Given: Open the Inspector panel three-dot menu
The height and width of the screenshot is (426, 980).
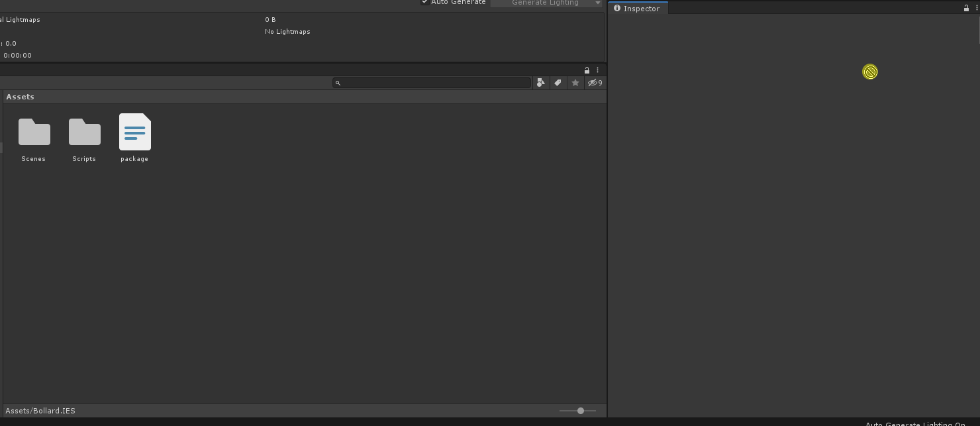Looking at the screenshot, I should pyautogui.click(x=977, y=8).
